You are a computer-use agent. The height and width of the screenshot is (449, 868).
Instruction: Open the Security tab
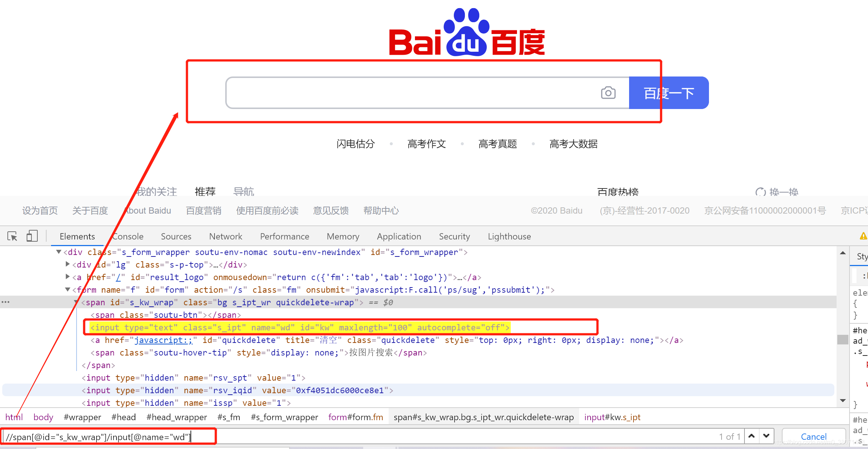455,237
